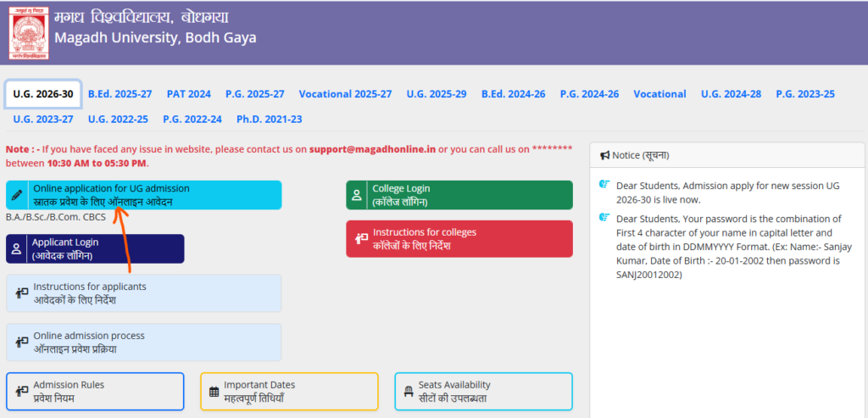Open the B.Ed. 2024-26 tab
The width and height of the screenshot is (868, 418).
(513, 94)
